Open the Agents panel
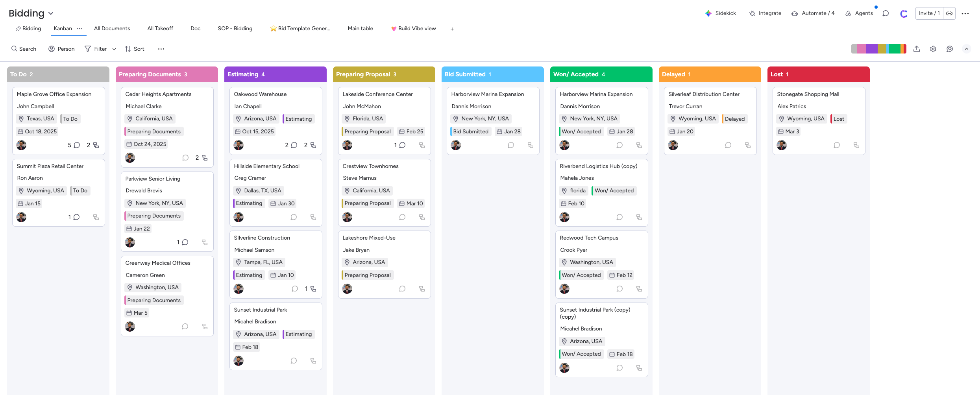The image size is (980, 395). 859,13
